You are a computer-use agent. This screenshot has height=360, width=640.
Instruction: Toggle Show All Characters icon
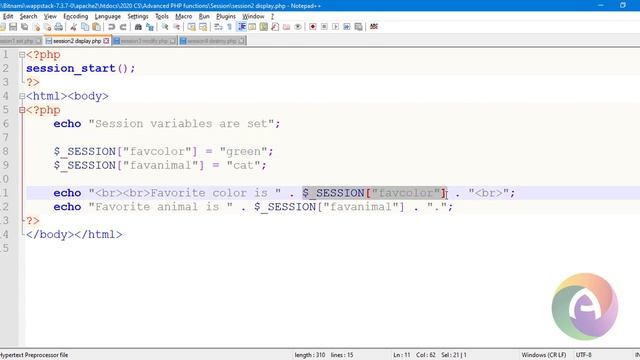(x=229, y=27)
